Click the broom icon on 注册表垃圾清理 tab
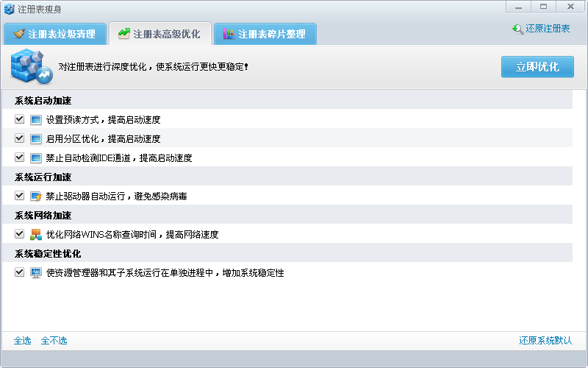The width and height of the screenshot is (588, 368). point(19,34)
